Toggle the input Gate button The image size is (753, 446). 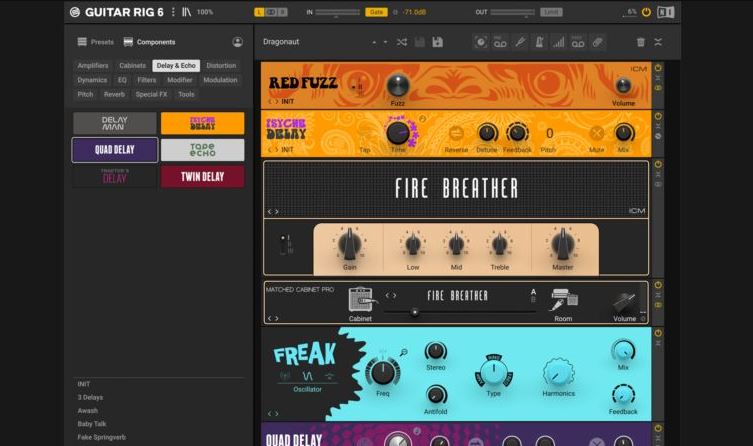(x=376, y=12)
